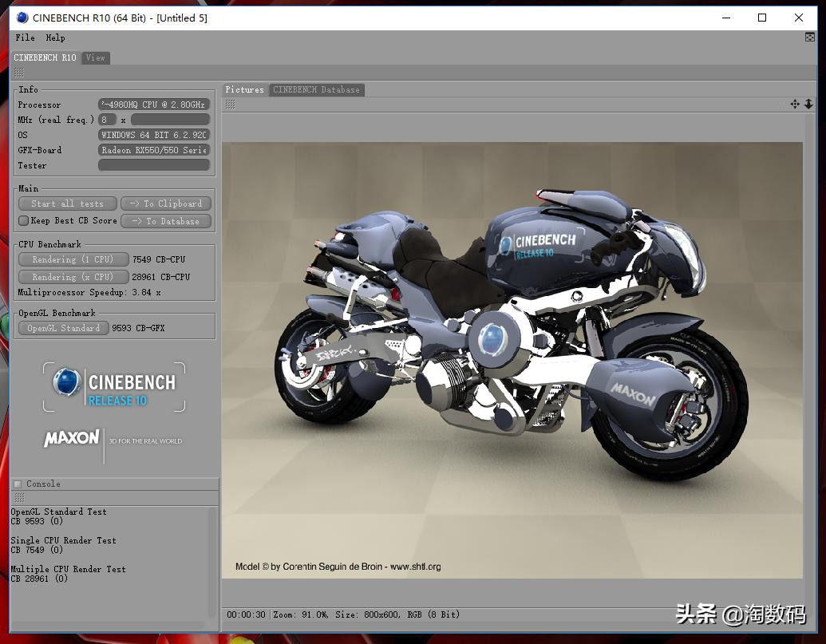Click the grip handle under Pictures tab

[230, 105]
